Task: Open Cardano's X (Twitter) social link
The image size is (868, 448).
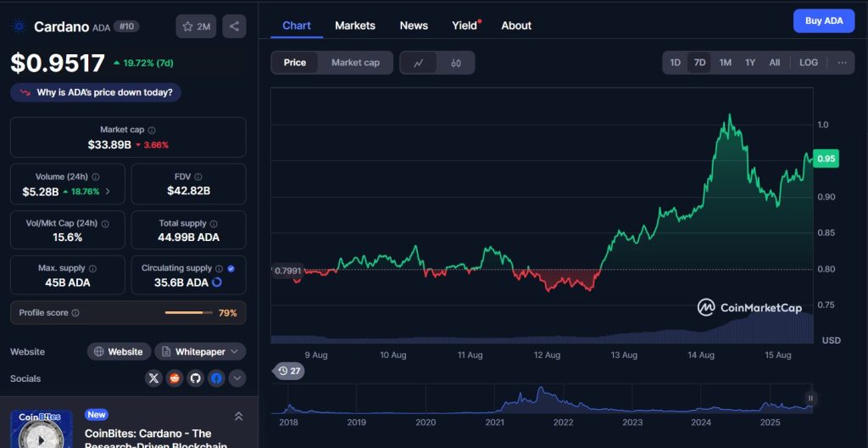Action: tap(153, 378)
